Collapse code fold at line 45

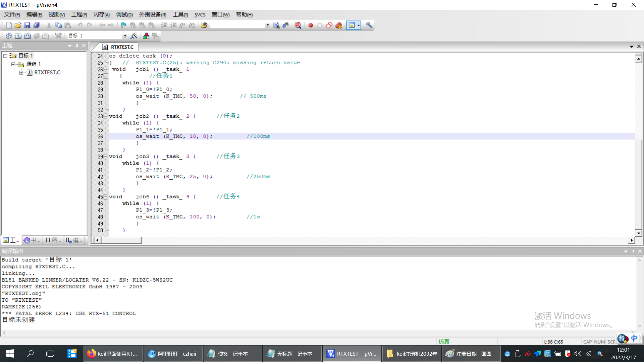106,197
